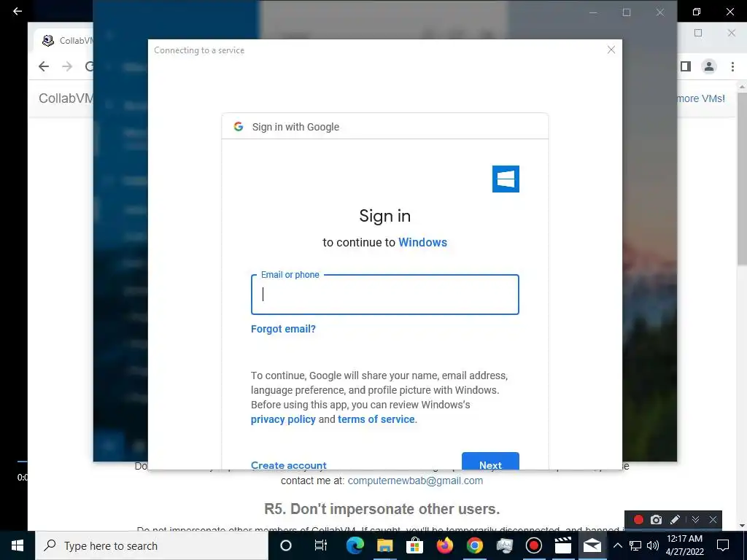Show hidden system tray icons

617,545
